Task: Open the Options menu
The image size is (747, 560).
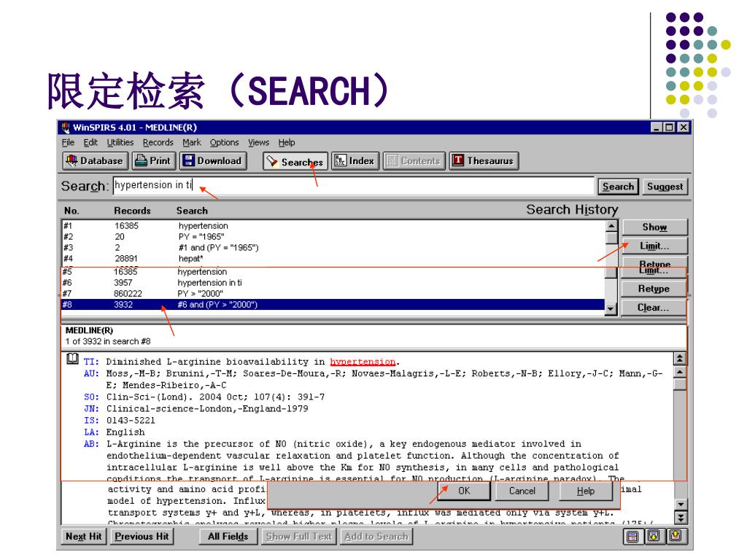Action: (225, 142)
